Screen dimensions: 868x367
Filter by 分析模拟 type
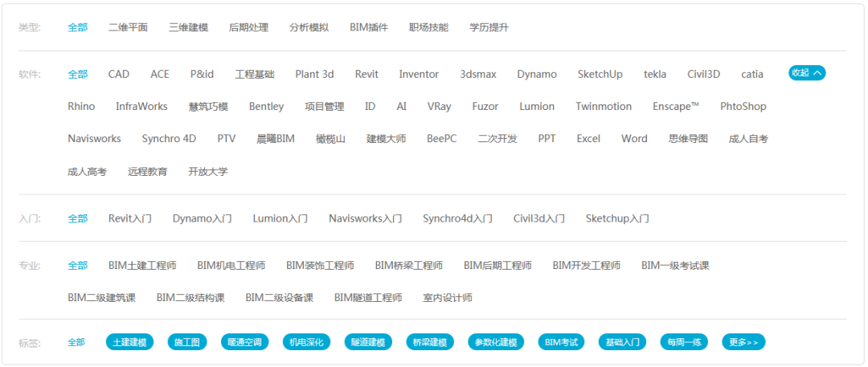click(309, 27)
